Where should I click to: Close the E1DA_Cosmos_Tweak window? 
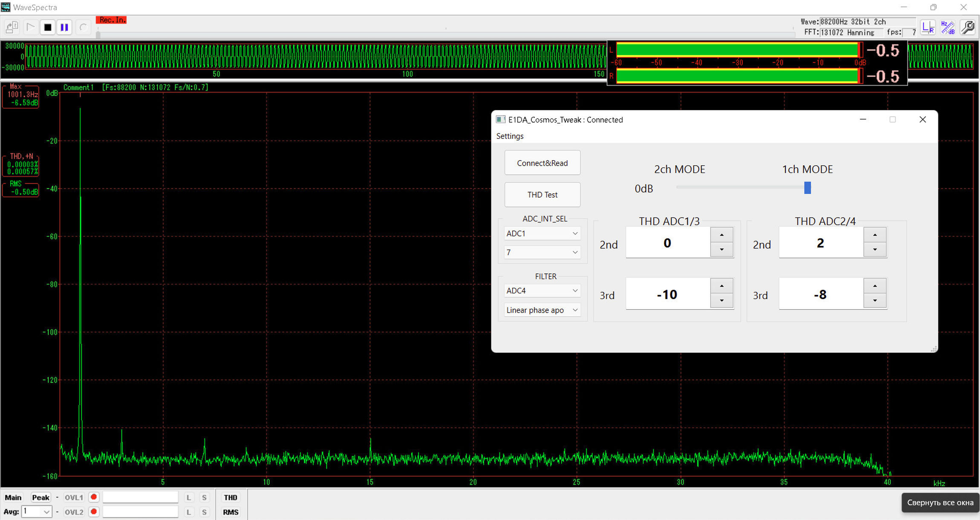click(922, 119)
